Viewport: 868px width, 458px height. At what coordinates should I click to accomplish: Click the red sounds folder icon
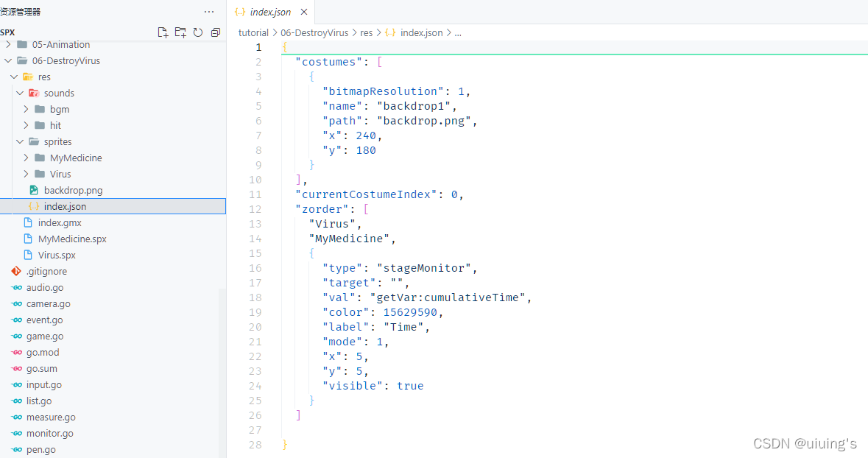[x=34, y=93]
